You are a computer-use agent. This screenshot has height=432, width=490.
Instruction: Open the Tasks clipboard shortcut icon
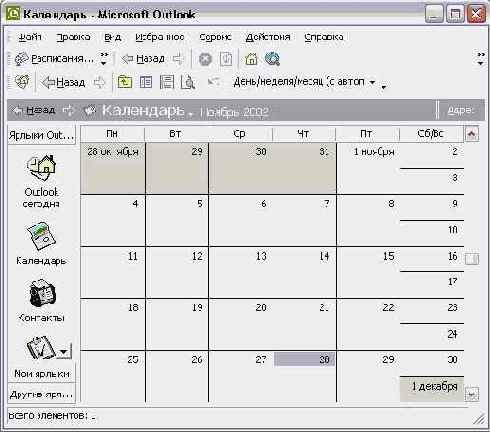[41, 347]
